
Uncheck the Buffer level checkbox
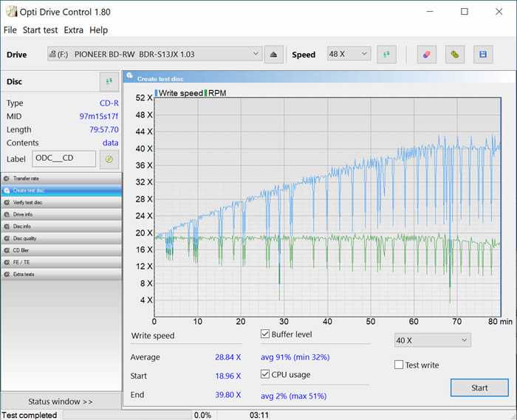pos(265,334)
